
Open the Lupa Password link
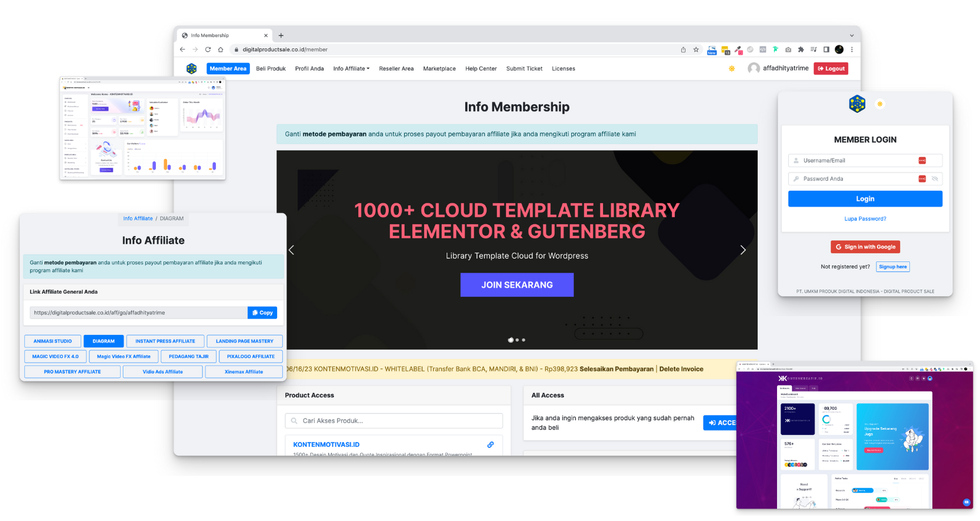(865, 219)
